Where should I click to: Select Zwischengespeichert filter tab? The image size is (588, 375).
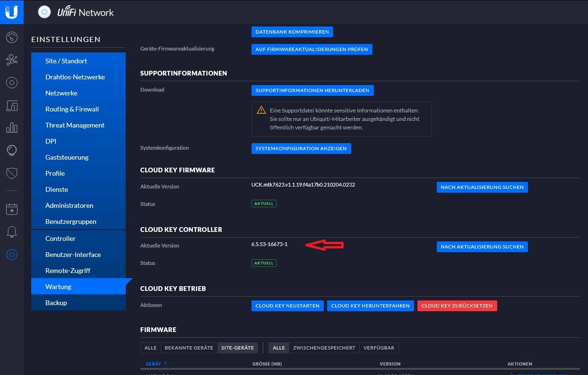click(324, 348)
